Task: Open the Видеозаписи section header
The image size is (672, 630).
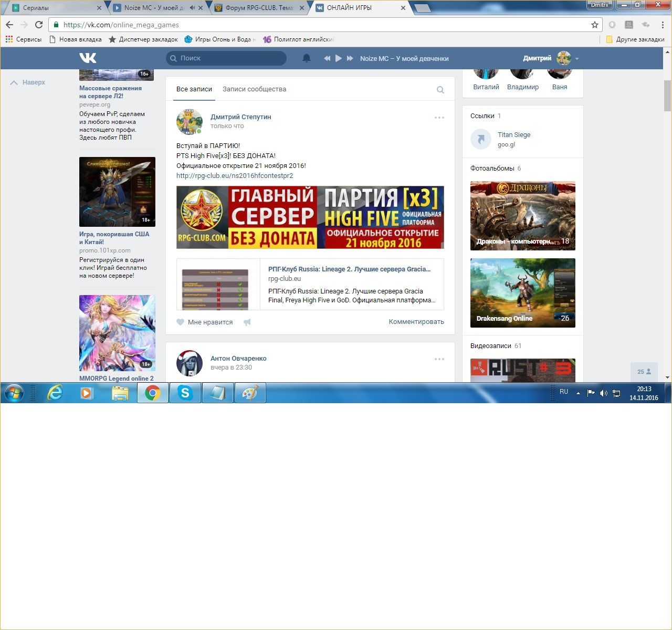Action: click(x=496, y=346)
